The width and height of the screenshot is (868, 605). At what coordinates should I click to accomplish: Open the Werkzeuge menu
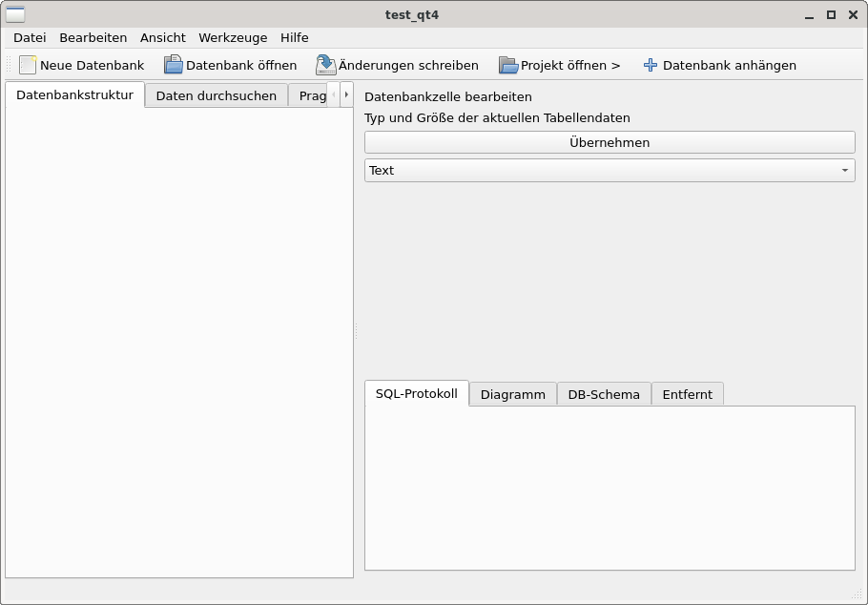point(233,37)
